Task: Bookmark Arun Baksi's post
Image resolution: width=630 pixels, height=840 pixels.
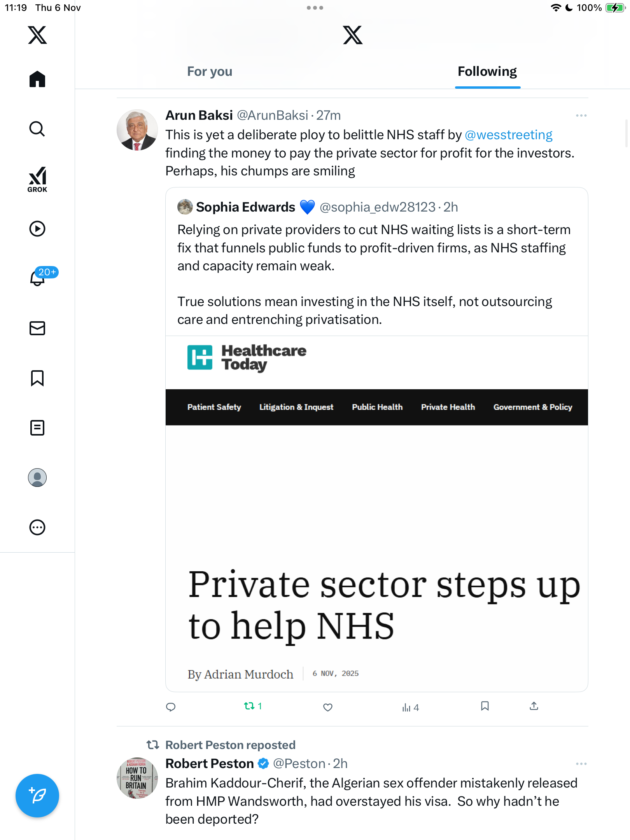Action: pyautogui.click(x=485, y=706)
